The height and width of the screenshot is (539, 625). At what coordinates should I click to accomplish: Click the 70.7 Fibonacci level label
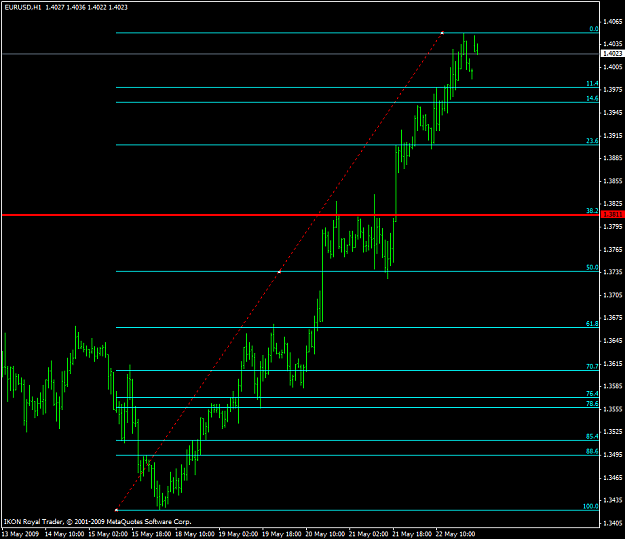coord(592,366)
